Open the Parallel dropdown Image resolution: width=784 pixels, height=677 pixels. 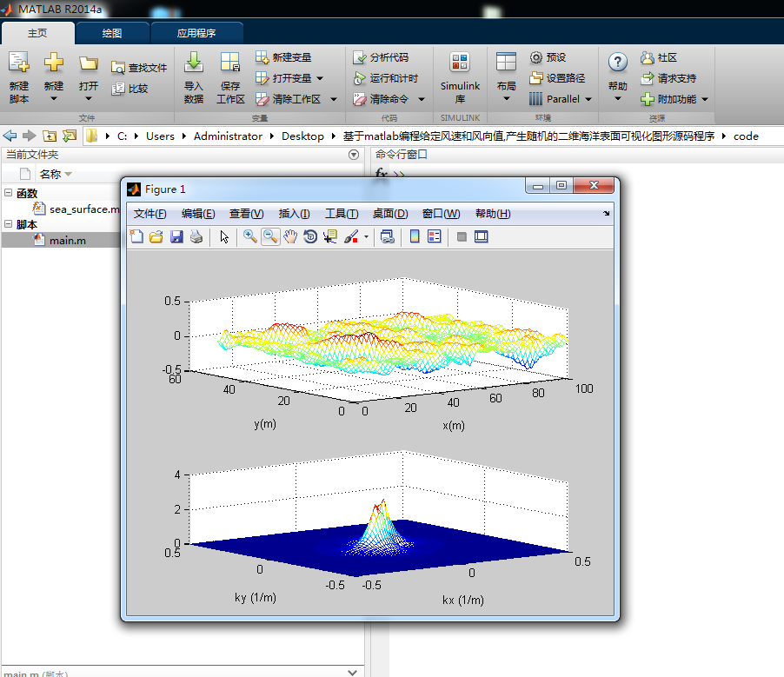(588, 99)
